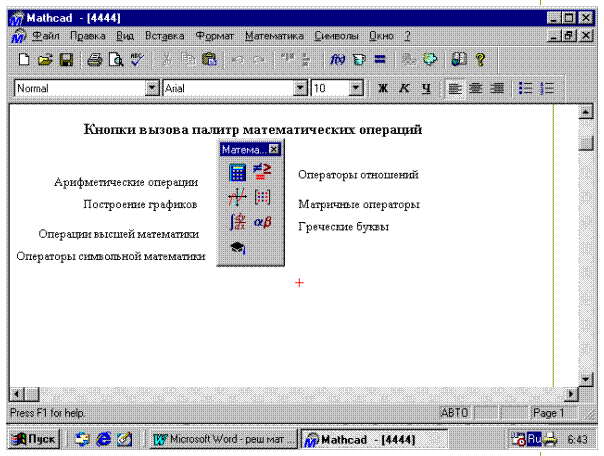Insert a unit using the cup icon
Viewport: 604px width, 456px height.
pos(359,60)
